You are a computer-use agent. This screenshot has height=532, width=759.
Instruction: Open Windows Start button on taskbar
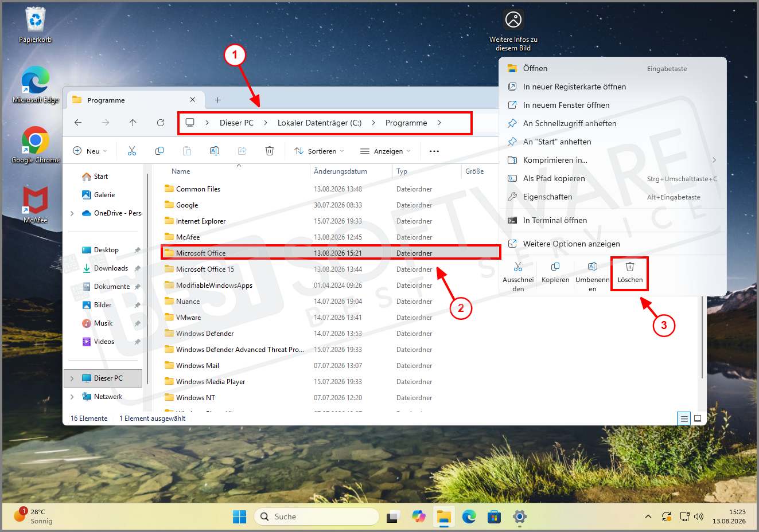click(239, 517)
